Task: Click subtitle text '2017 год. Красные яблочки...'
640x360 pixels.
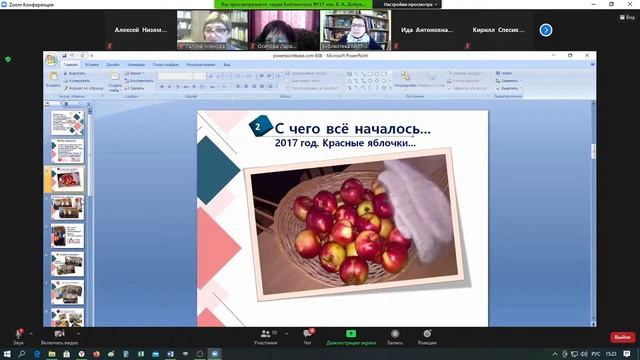Action: pos(345,143)
